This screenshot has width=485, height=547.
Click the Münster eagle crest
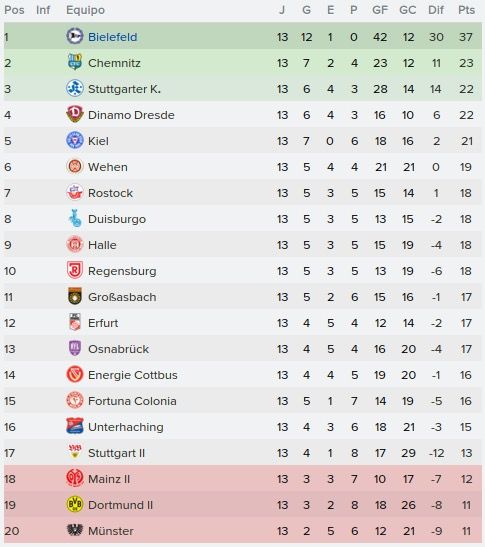tap(75, 530)
